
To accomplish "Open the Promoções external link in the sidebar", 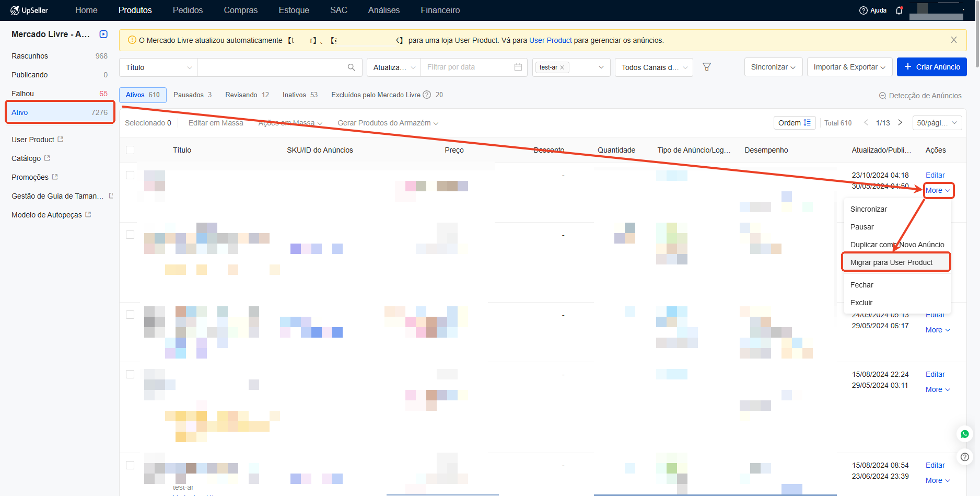I will coord(34,177).
